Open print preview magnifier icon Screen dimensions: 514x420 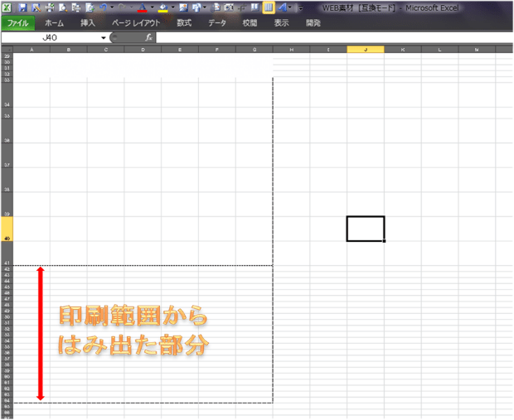coord(63,7)
